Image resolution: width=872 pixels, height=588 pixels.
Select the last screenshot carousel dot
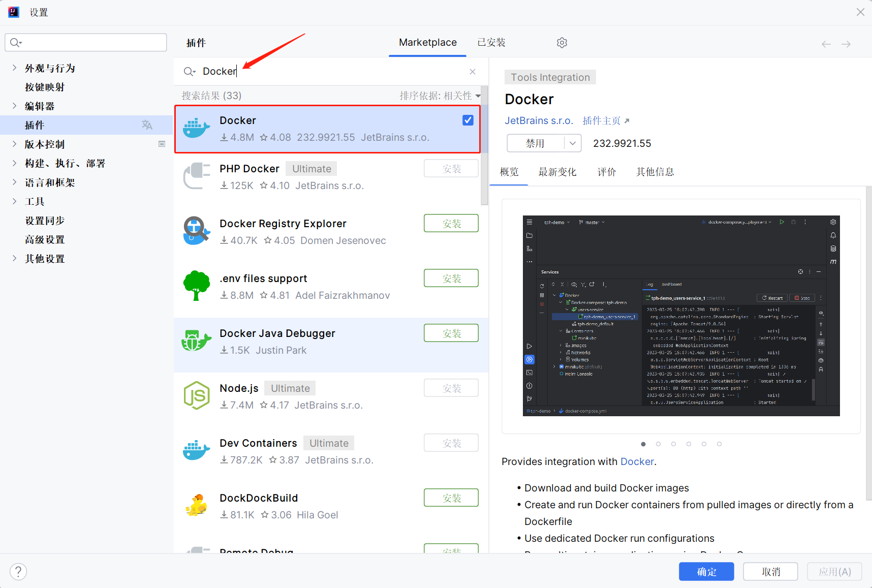719,444
